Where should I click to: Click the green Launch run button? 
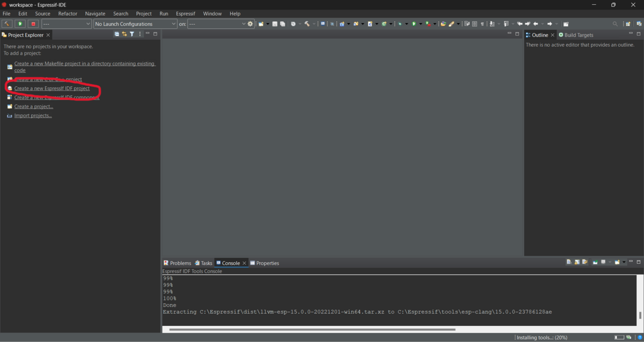pos(20,24)
